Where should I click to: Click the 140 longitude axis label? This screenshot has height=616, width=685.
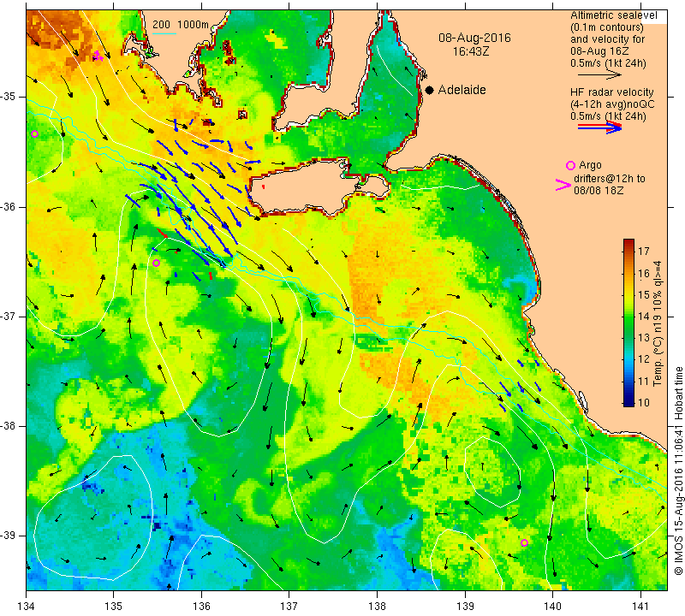point(552,606)
